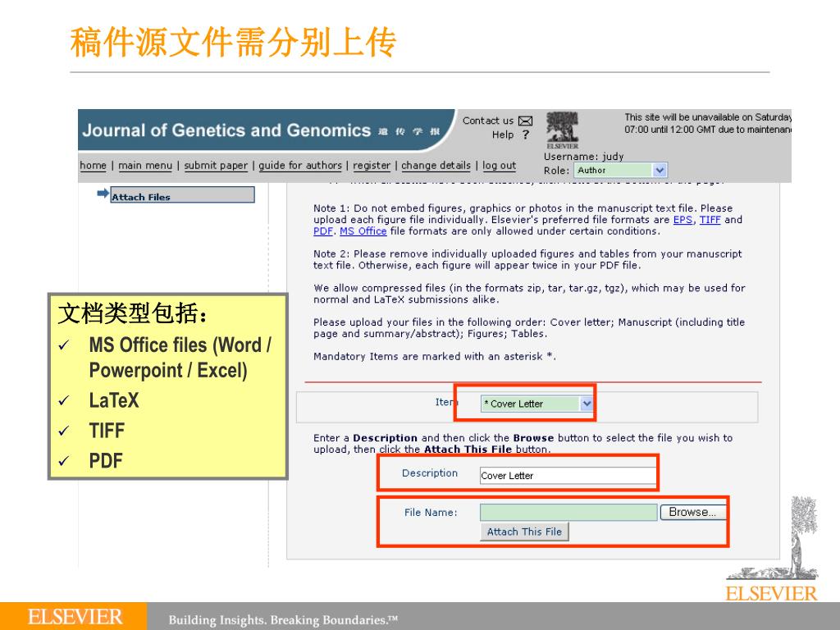
Task: Click the File Name input field
Action: tap(568, 512)
